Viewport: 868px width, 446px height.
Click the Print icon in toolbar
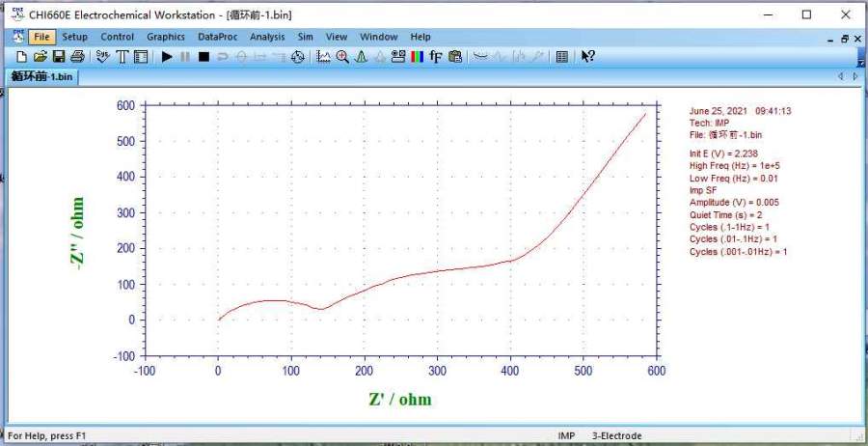tap(77, 57)
